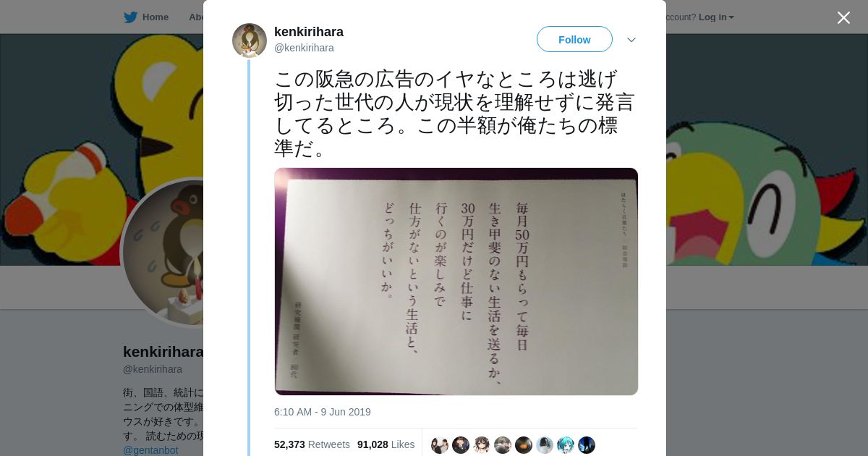Screen dimensions: 868x456
Task: Click the last dark-blue liker avatar
Action: (x=587, y=445)
